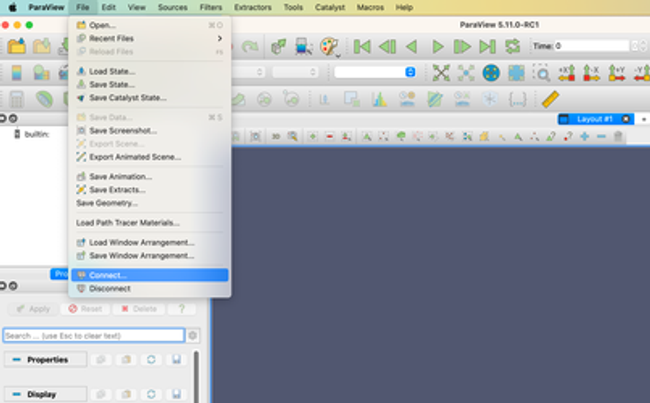Viewport: 650px width, 403px height.
Task: Choose Disconnect menu entry
Action: point(149,289)
